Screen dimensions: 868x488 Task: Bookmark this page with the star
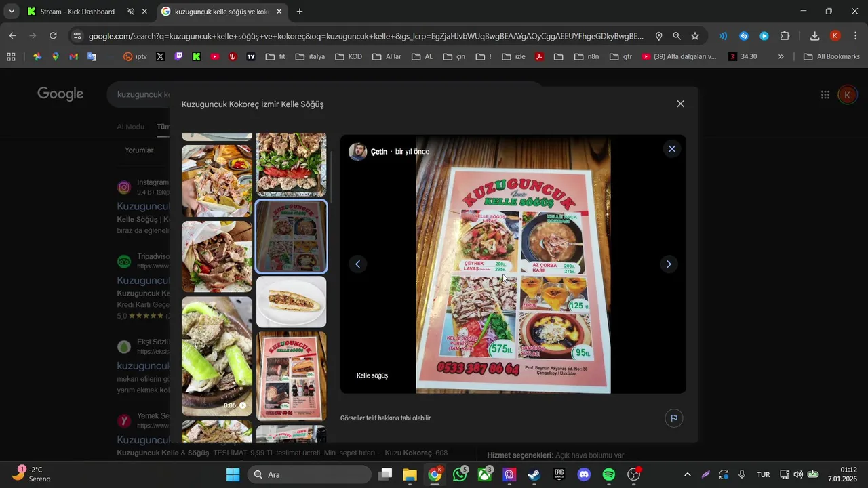695,36
